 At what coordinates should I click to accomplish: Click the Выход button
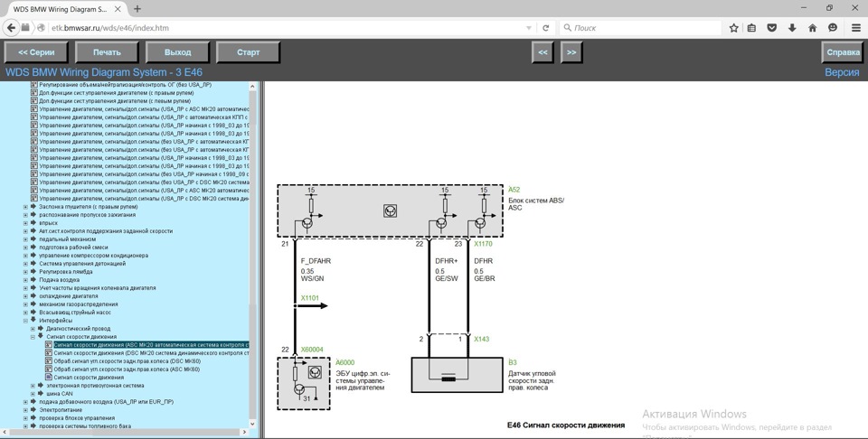coord(178,52)
